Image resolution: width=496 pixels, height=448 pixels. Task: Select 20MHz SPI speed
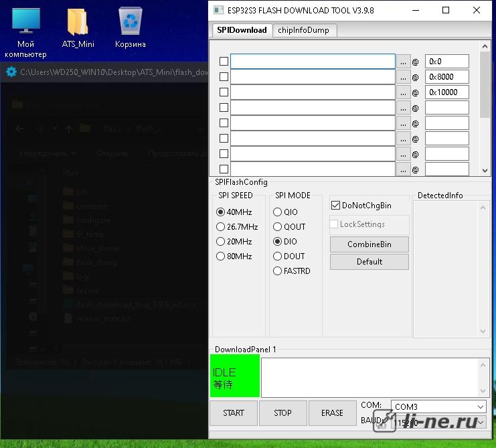point(234,242)
